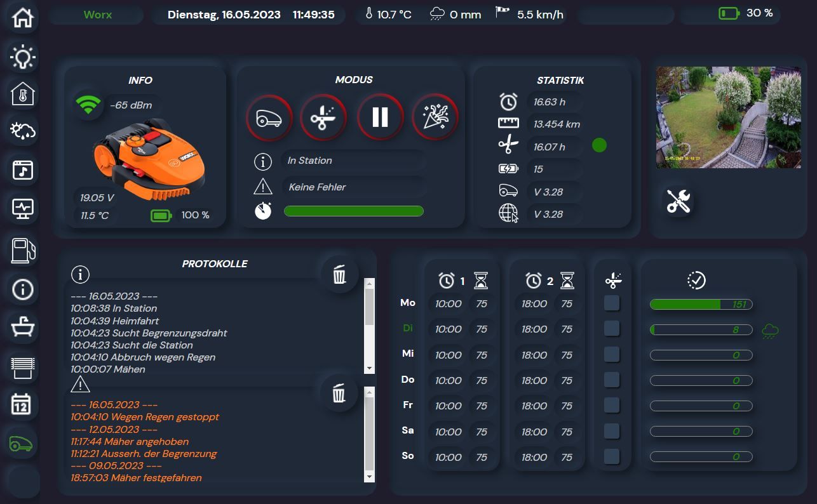
Task: Toggle edge cutting checkbox for So
Action: [x=612, y=457]
